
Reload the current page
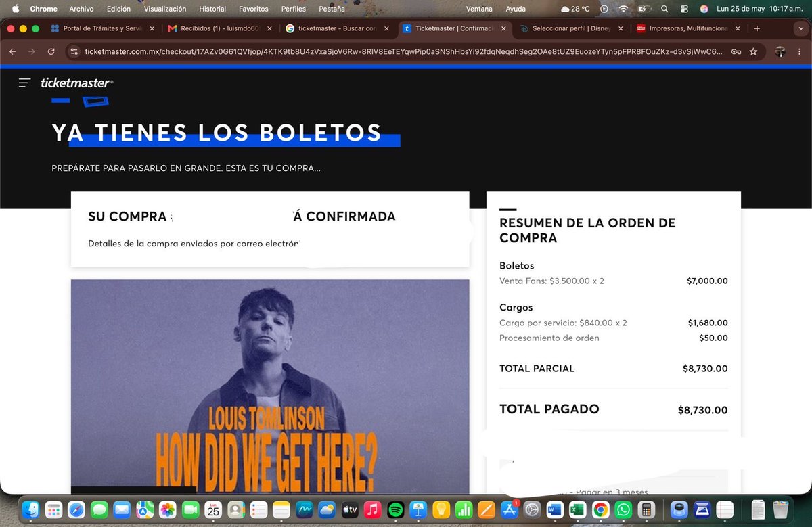[x=51, y=51]
